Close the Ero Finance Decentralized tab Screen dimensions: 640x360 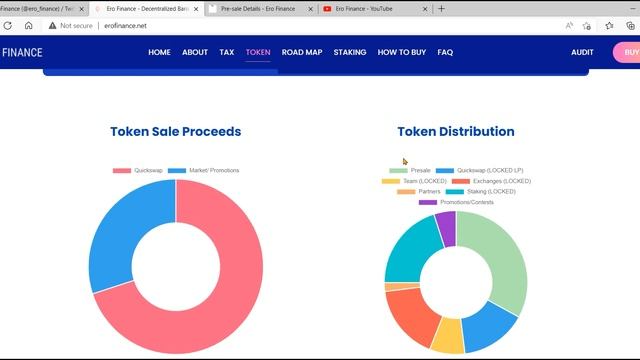(x=196, y=9)
